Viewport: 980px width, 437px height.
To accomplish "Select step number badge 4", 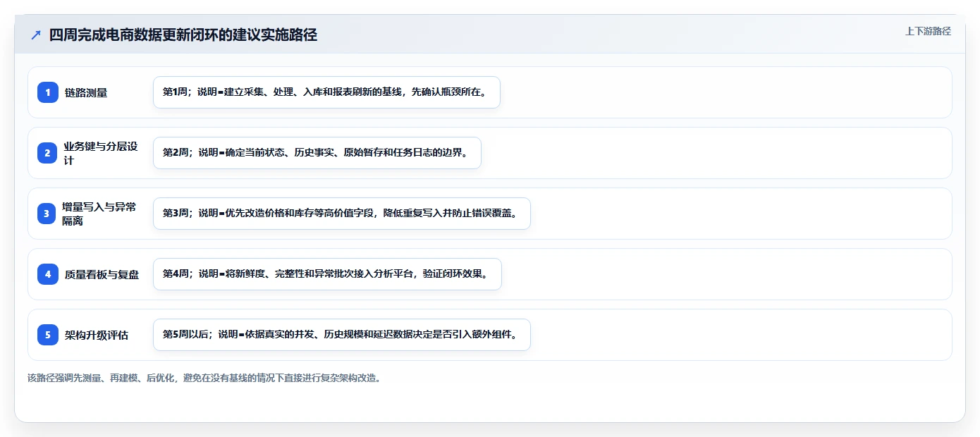I will click(x=48, y=274).
